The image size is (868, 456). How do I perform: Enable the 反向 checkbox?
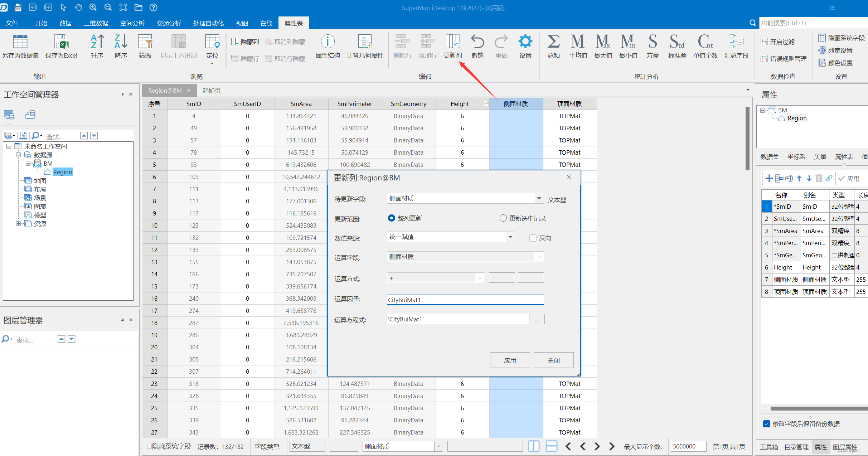coord(533,238)
